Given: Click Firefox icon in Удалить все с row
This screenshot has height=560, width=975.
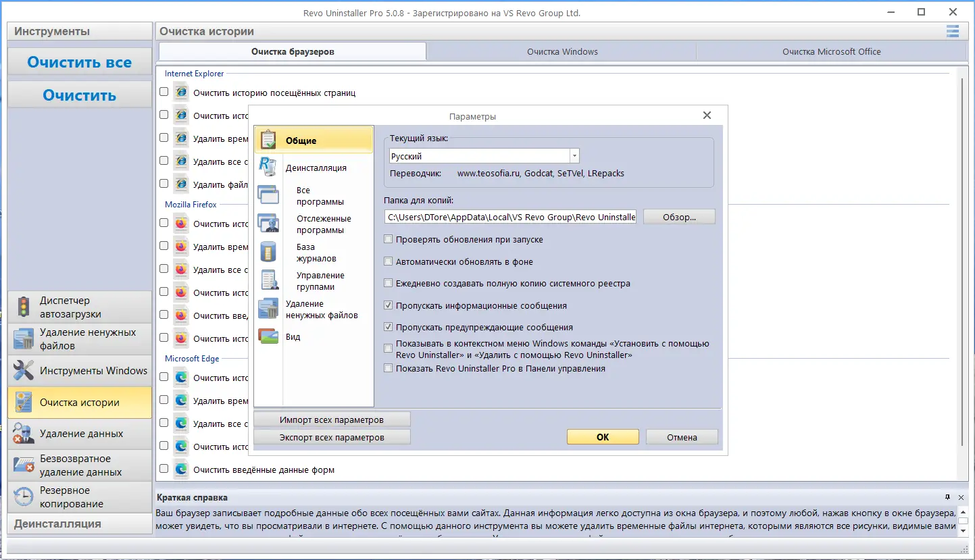Looking at the screenshot, I should click(180, 270).
